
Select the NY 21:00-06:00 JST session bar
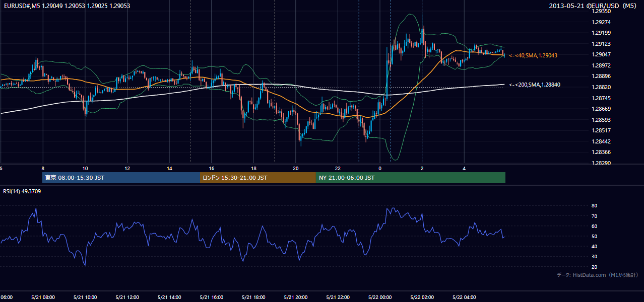(411, 178)
